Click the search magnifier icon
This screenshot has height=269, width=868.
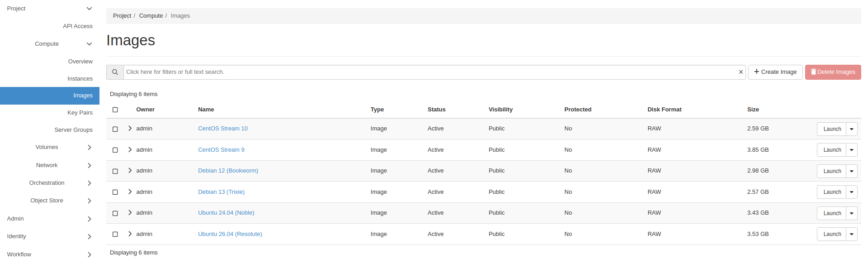pyautogui.click(x=115, y=72)
